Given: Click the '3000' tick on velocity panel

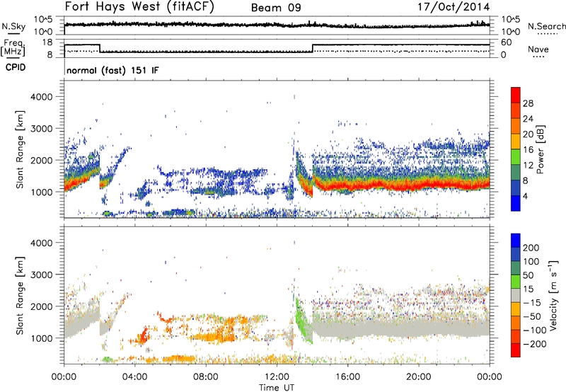Looking at the screenshot, I should tap(42, 275).
